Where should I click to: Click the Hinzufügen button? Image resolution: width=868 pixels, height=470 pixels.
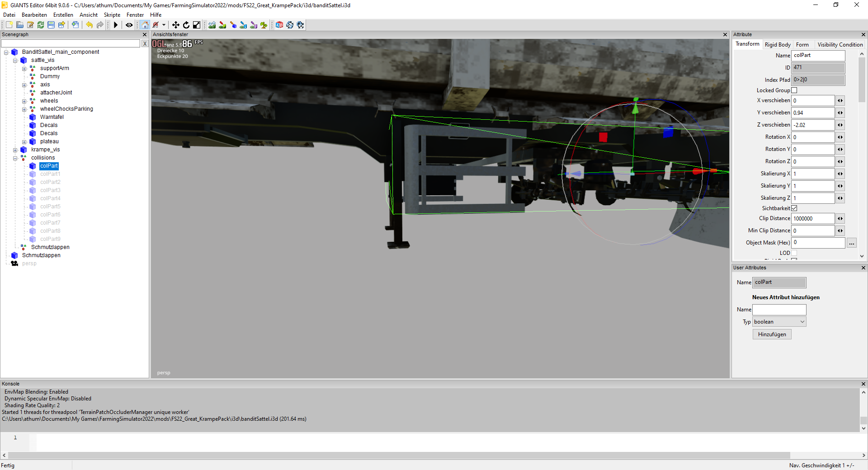[x=772, y=334]
